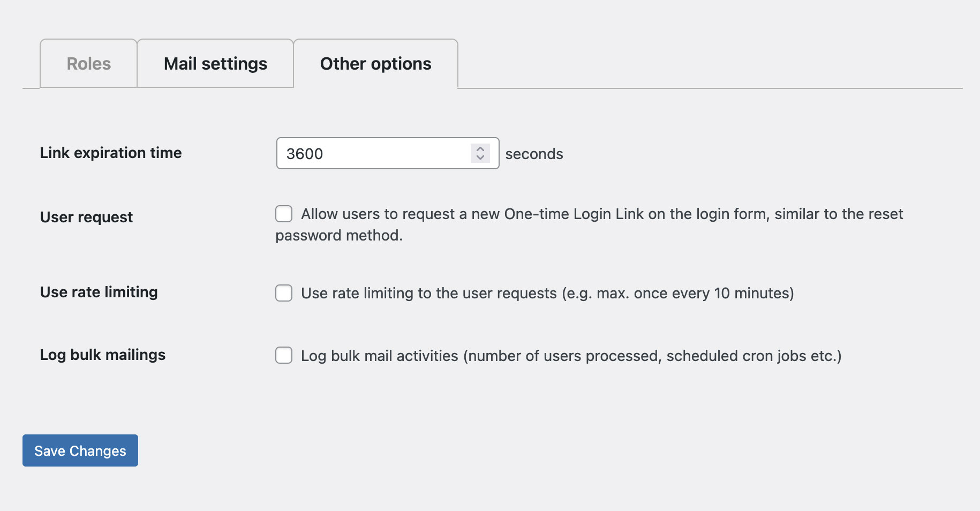
Task: Click the Save Changes button
Action: tap(80, 450)
